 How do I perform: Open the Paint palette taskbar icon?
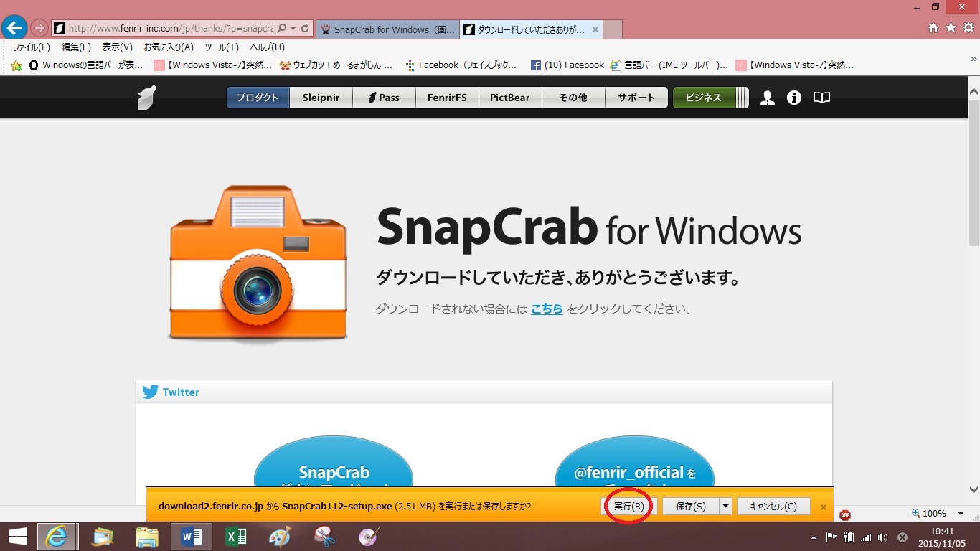point(280,537)
